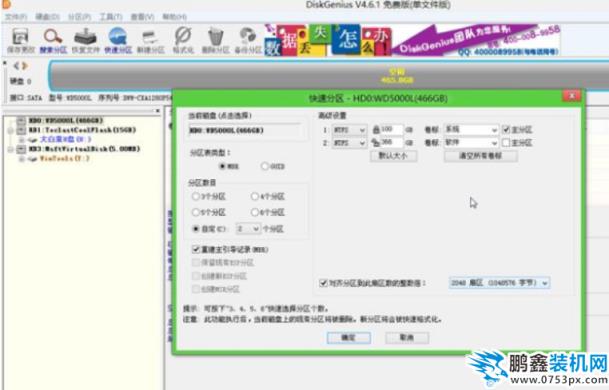Screen dimensions: 609x390
Task: Select HD0:WD5000L(466GB) in the disk tree
Action: click(66, 121)
